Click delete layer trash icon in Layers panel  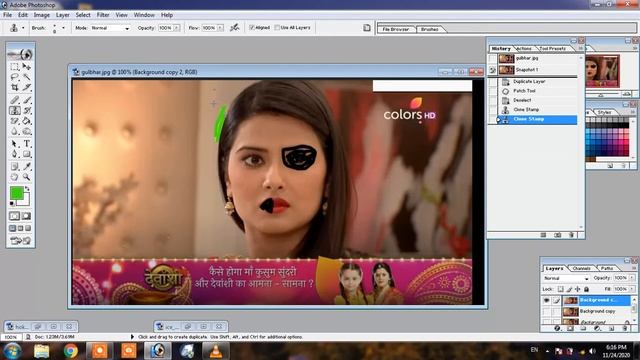coord(624,328)
